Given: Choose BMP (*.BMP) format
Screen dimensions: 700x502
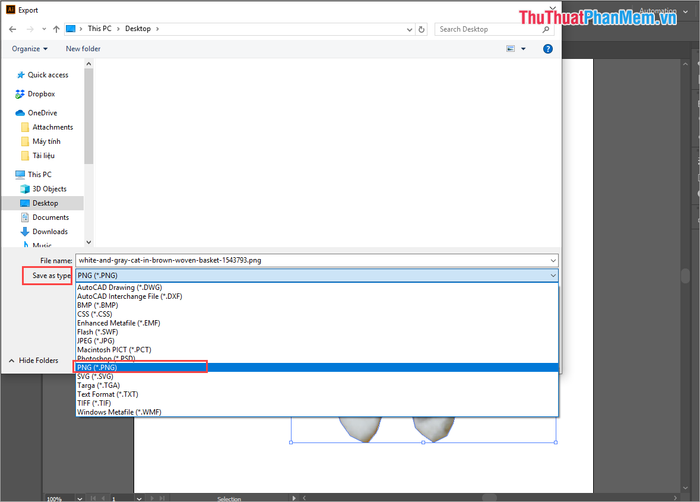Looking at the screenshot, I should (x=317, y=305).
